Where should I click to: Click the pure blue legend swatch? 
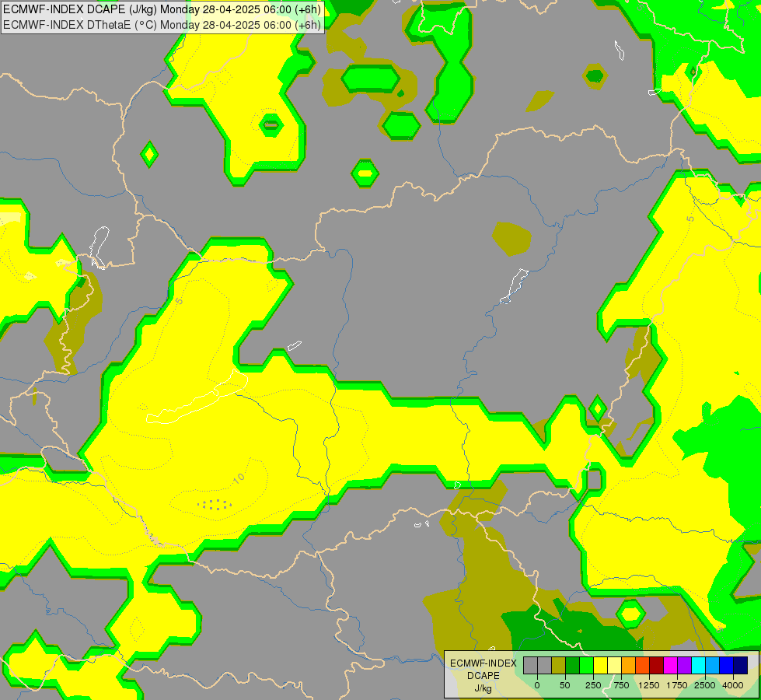coord(727,665)
